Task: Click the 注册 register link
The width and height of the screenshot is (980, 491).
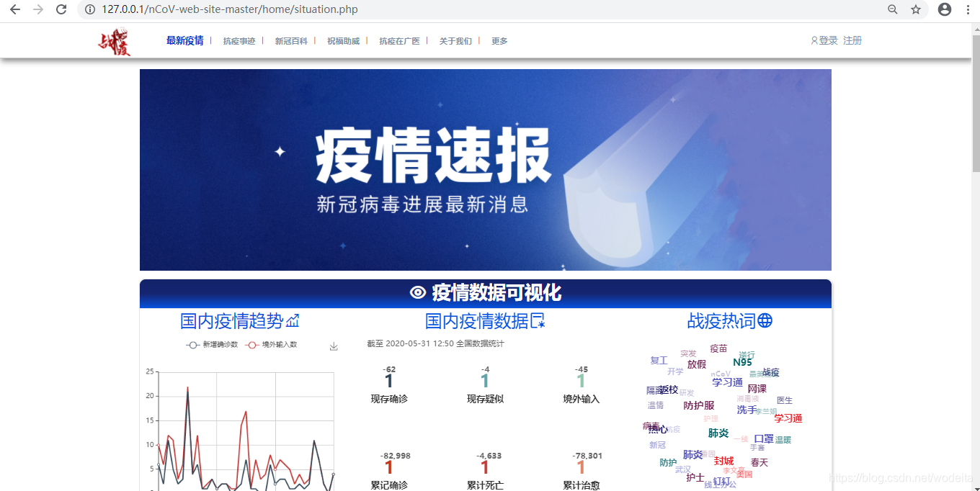Action: click(x=852, y=41)
